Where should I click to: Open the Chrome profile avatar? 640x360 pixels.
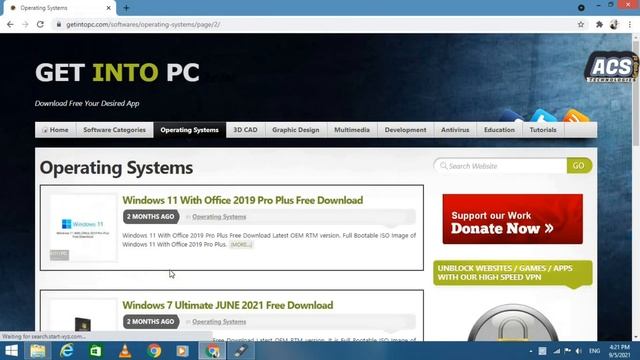pyautogui.click(x=614, y=24)
